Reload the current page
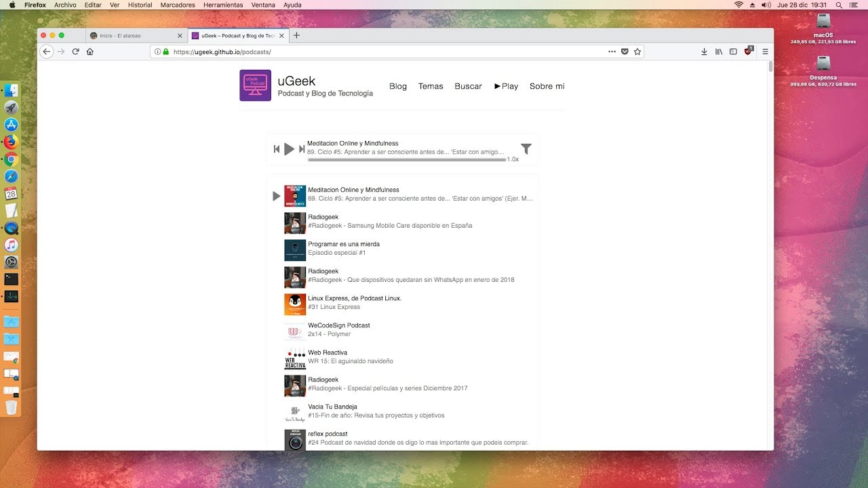This screenshot has width=868, height=488. click(75, 52)
